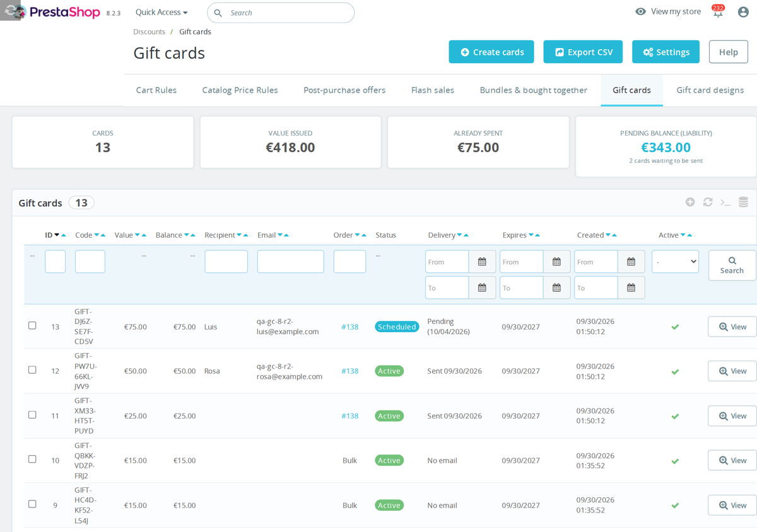Sort Created column descending arrow
757x532 pixels.
(x=608, y=235)
